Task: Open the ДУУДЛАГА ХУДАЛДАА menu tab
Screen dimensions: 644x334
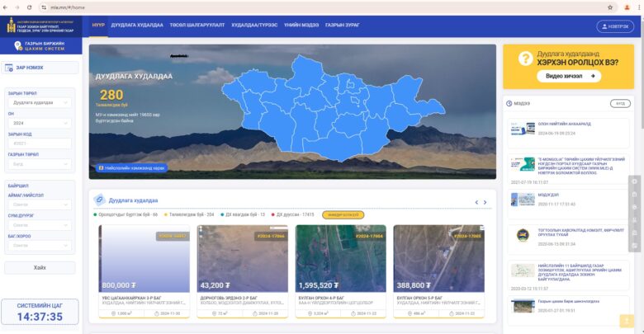Action: 137,26
